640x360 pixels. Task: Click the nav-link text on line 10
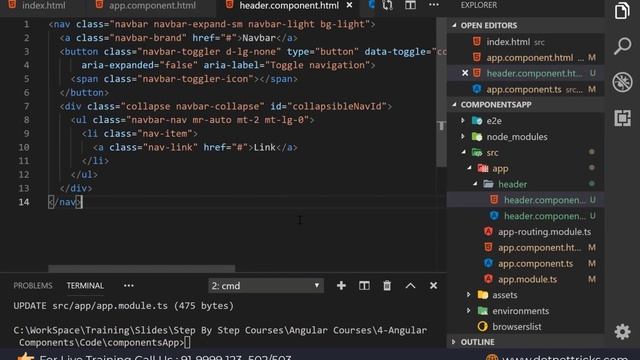tap(168, 147)
